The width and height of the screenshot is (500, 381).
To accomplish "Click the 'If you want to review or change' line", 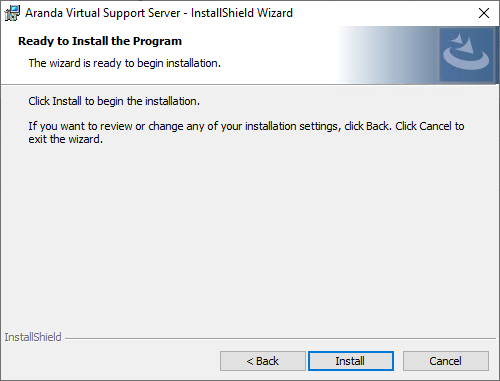I will [x=246, y=126].
